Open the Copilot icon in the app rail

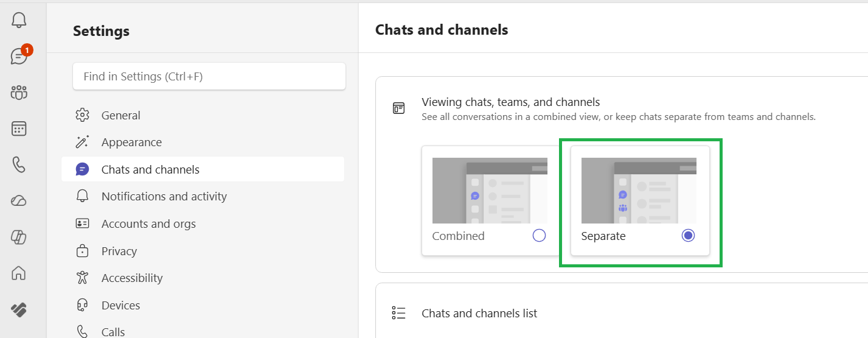coord(19,237)
